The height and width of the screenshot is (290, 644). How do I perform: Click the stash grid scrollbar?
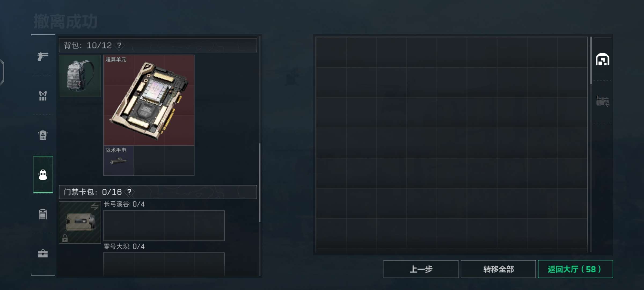tap(591, 61)
